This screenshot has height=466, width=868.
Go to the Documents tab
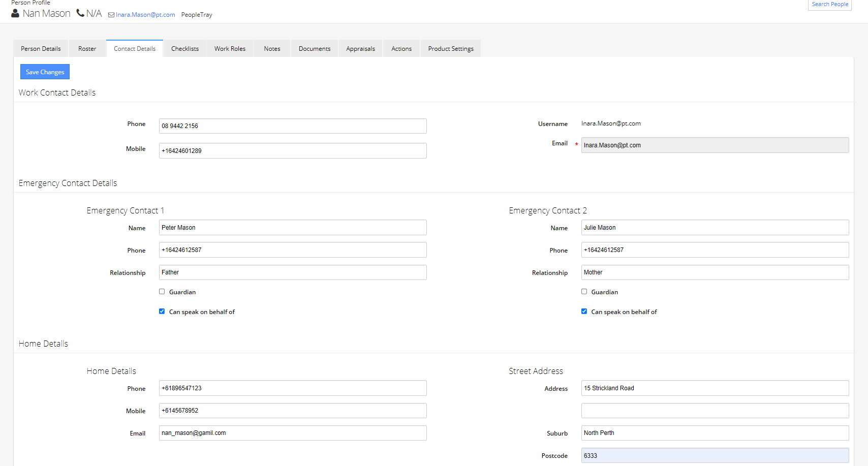pos(314,48)
